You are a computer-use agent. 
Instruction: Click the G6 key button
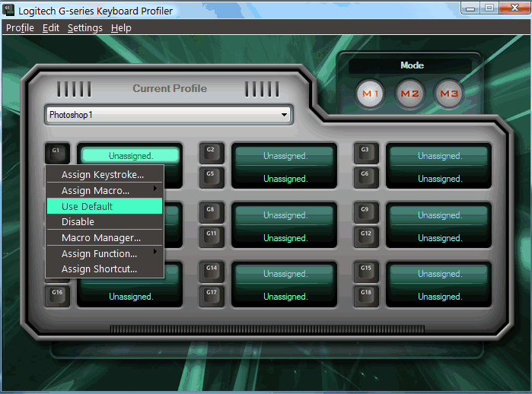click(x=366, y=177)
